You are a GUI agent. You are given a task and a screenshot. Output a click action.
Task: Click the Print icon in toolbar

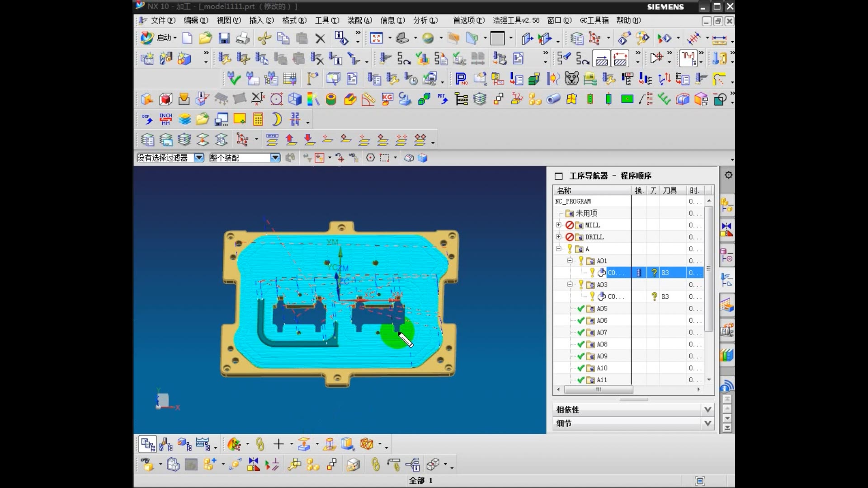[x=243, y=38]
